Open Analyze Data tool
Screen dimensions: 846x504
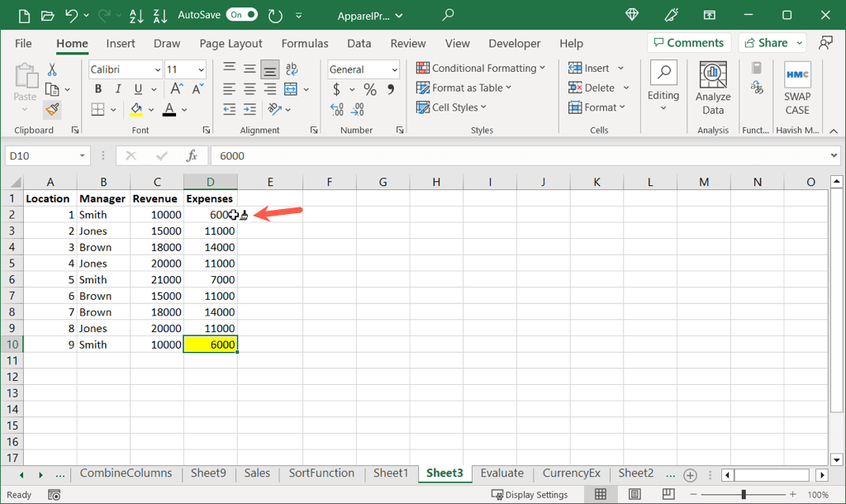[x=713, y=88]
